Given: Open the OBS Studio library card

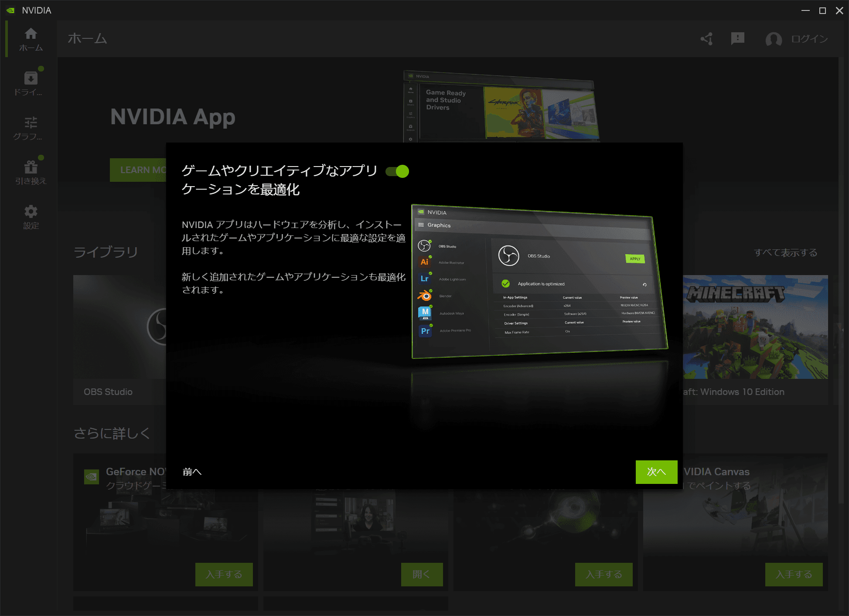Looking at the screenshot, I should coord(120,340).
